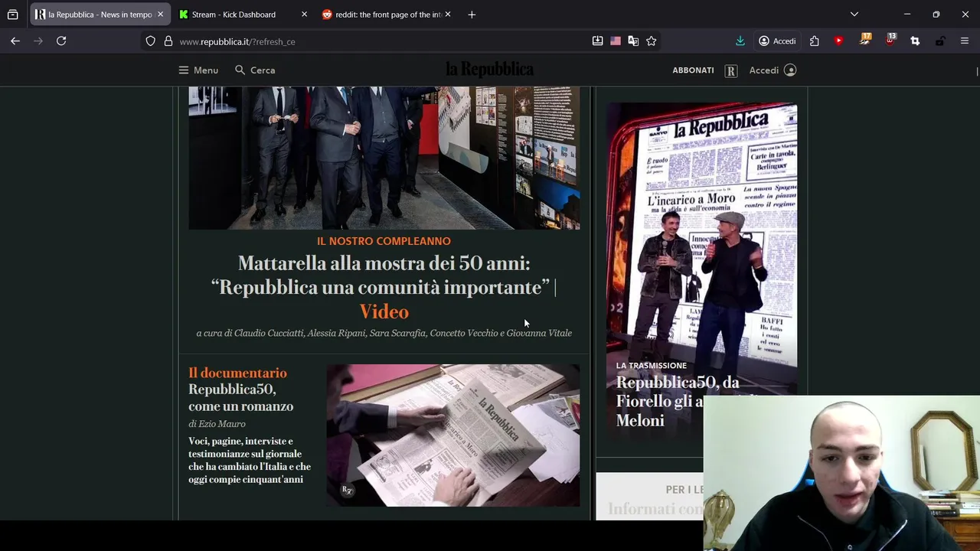
Task: Open a new tab with the plus icon
Action: coord(472,15)
